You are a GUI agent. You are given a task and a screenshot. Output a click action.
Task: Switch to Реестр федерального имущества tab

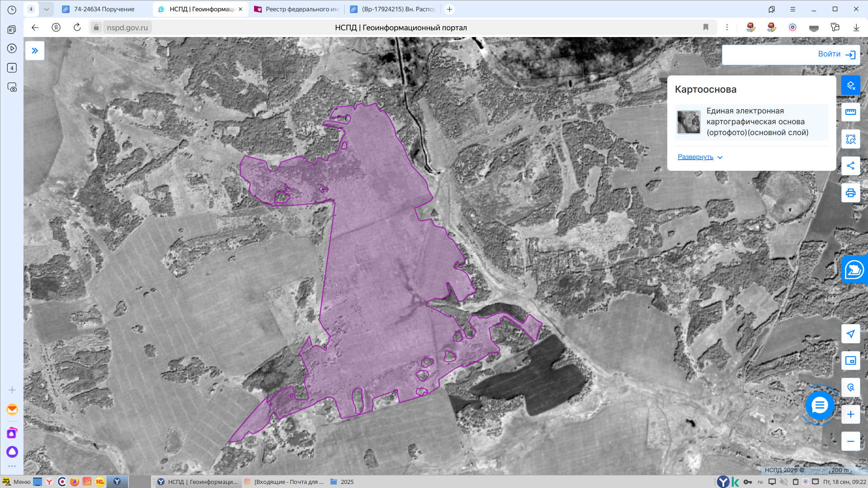pyautogui.click(x=296, y=9)
